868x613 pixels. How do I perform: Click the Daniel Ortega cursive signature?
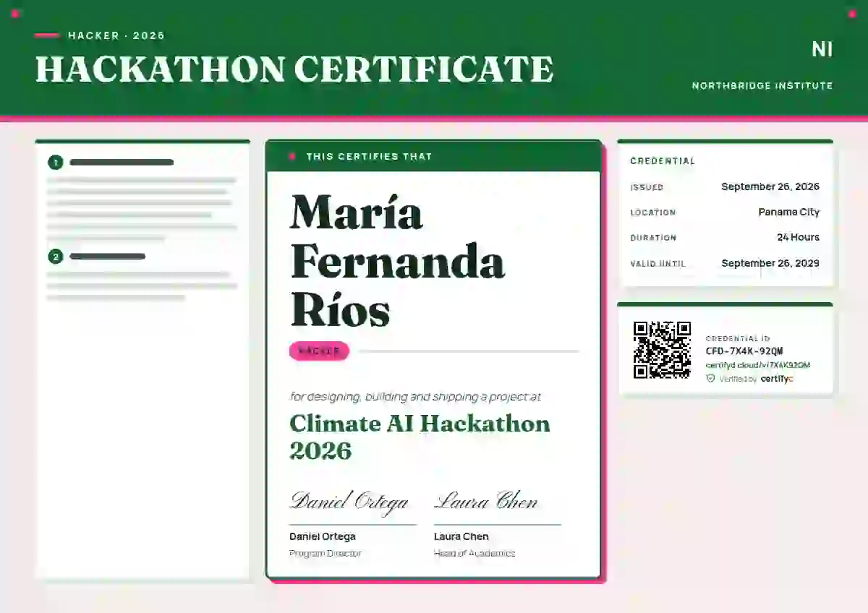point(349,502)
